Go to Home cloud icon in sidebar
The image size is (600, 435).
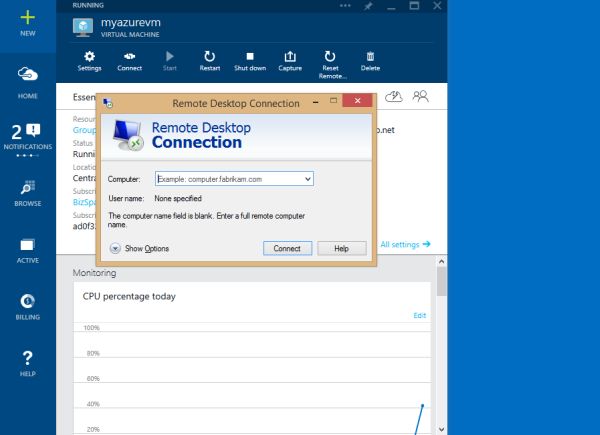(28, 82)
